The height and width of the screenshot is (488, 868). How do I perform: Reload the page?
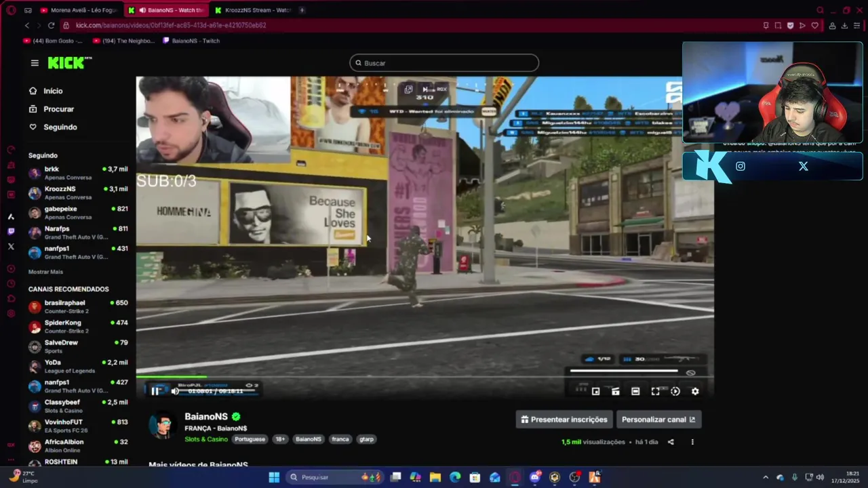51,25
